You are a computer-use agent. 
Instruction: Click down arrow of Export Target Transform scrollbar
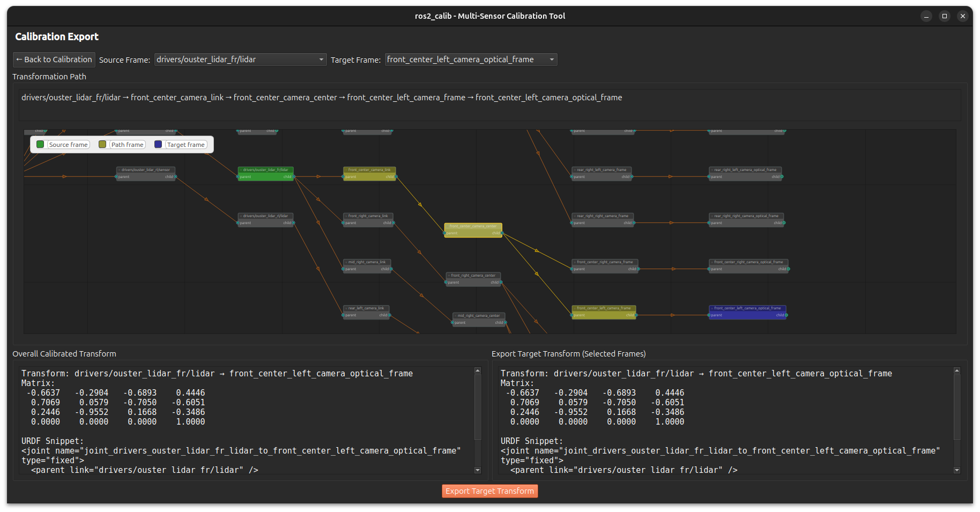pos(957,470)
